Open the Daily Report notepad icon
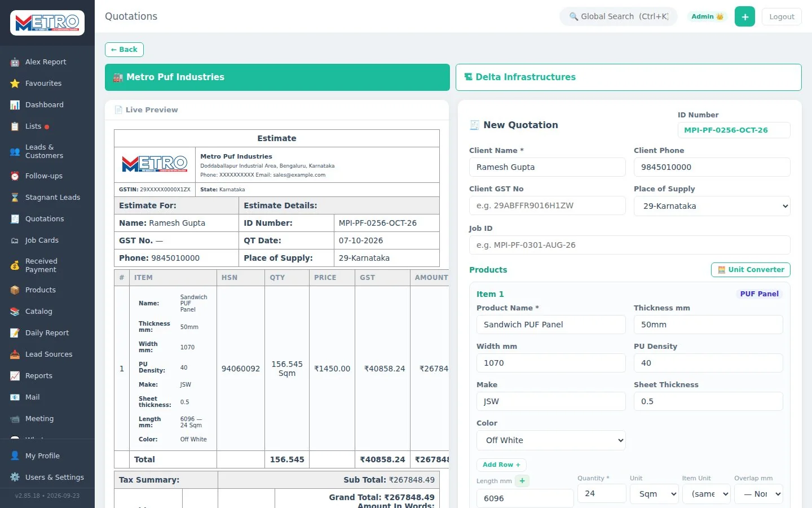The height and width of the screenshot is (508, 812). coord(15,333)
